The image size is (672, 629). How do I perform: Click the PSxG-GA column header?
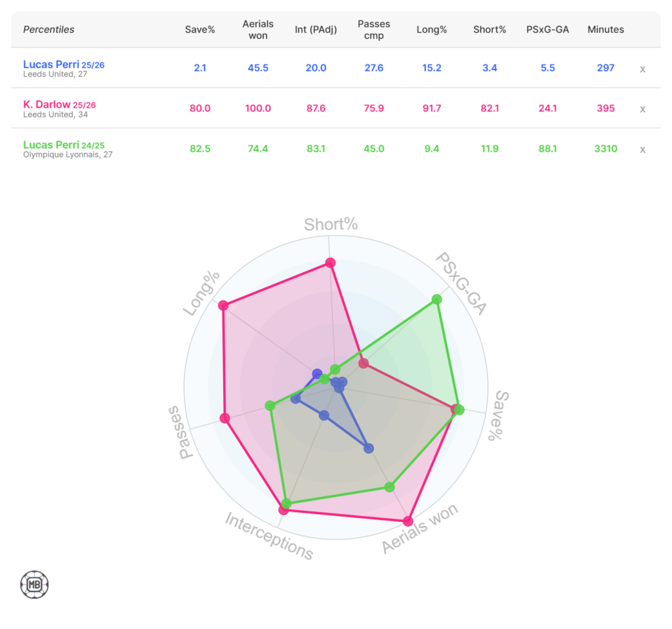coord(547,30)
